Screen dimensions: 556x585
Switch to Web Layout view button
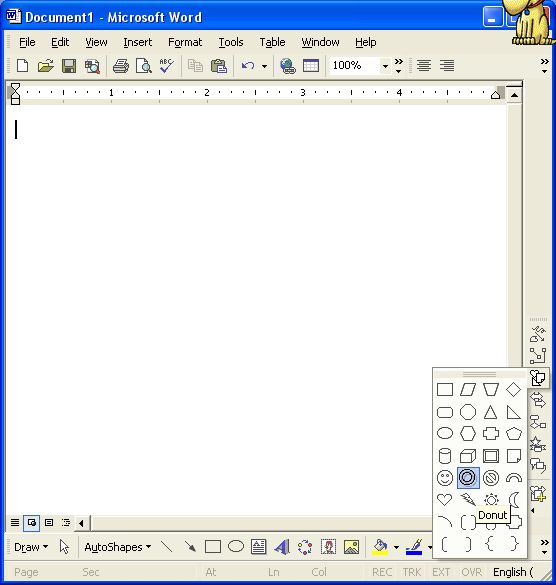[x=31, y=523]
